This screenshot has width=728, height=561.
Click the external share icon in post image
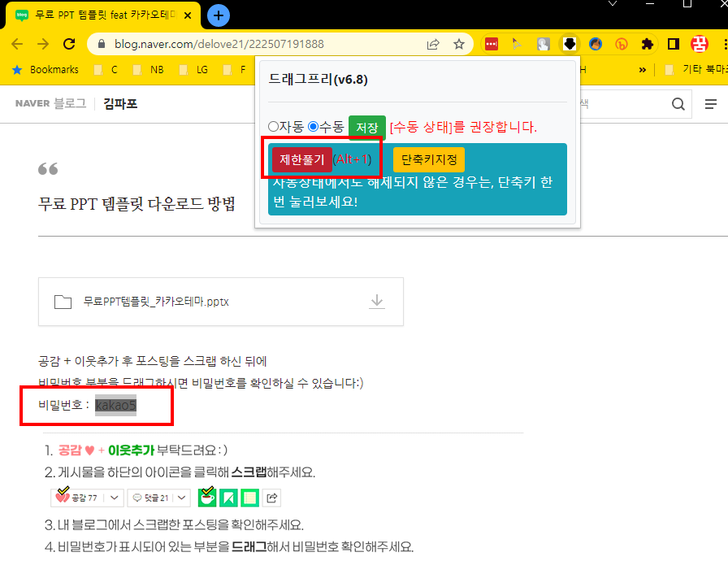click(271, 498)
